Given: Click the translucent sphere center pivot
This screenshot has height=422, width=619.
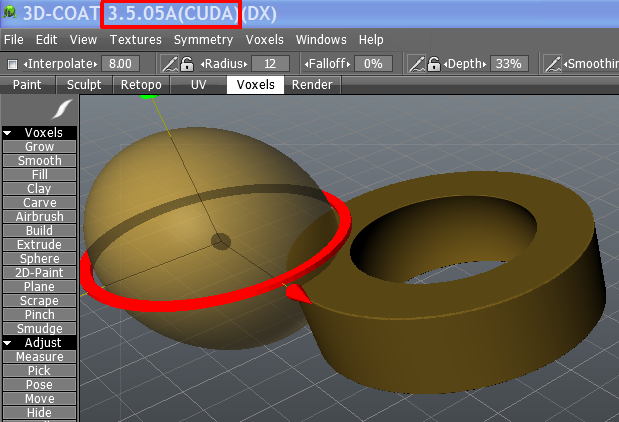Looking at the screenshot, I should 221,241.
